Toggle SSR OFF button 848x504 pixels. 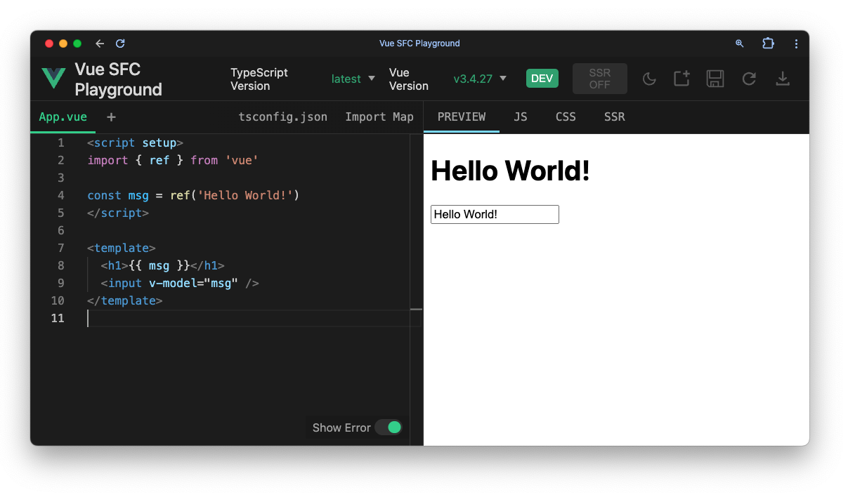[600, 79]
